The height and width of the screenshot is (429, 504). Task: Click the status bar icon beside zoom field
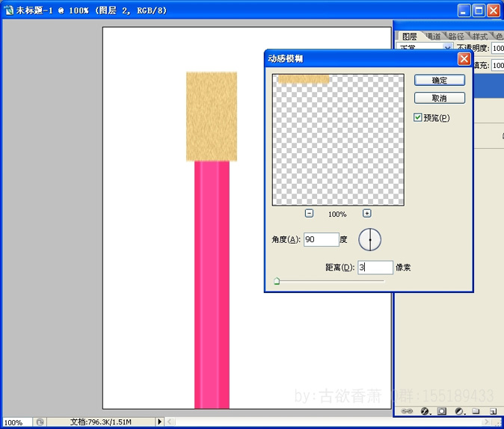click(40, 422)
